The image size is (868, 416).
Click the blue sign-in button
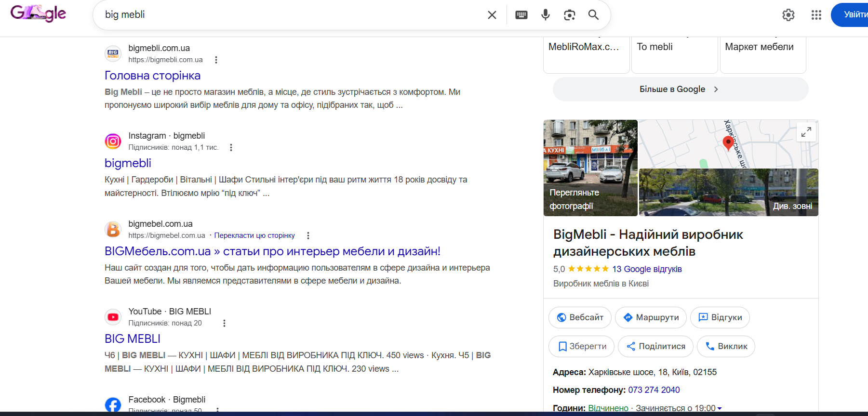point(850,15)
